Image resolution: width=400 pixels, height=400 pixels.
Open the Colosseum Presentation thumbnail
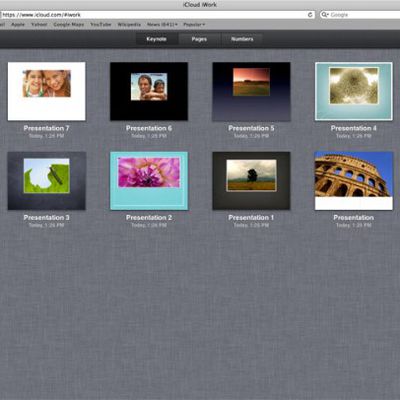pyautogui.click(x=354, y=181)
